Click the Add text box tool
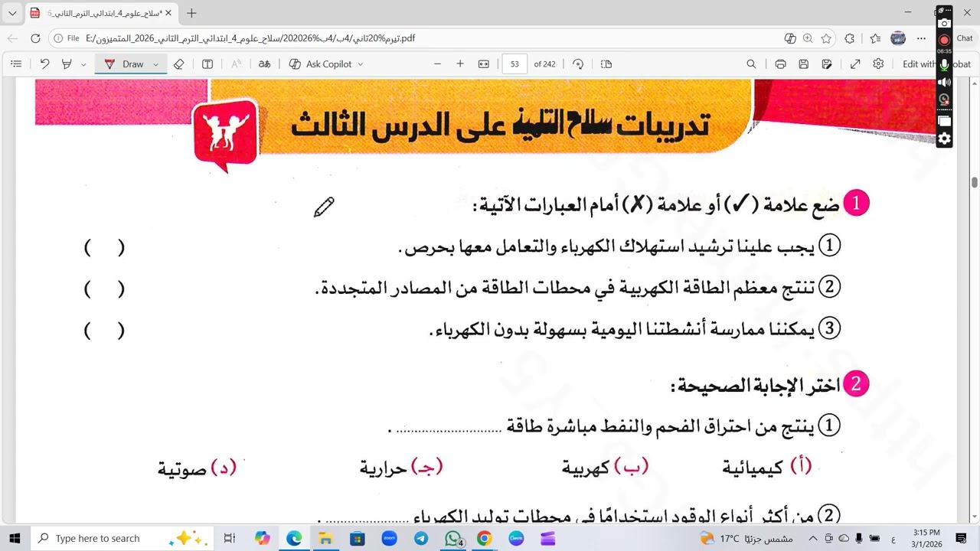 click(x=207, y=64)
